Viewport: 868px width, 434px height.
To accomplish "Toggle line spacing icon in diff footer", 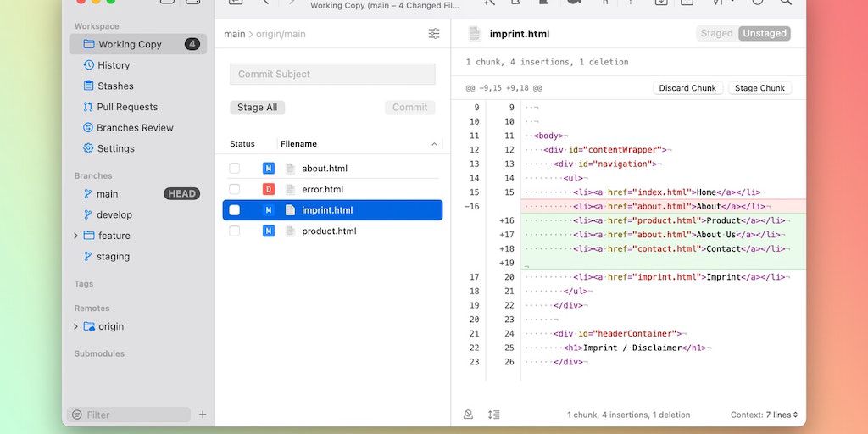I will click(x=493, y=415).
